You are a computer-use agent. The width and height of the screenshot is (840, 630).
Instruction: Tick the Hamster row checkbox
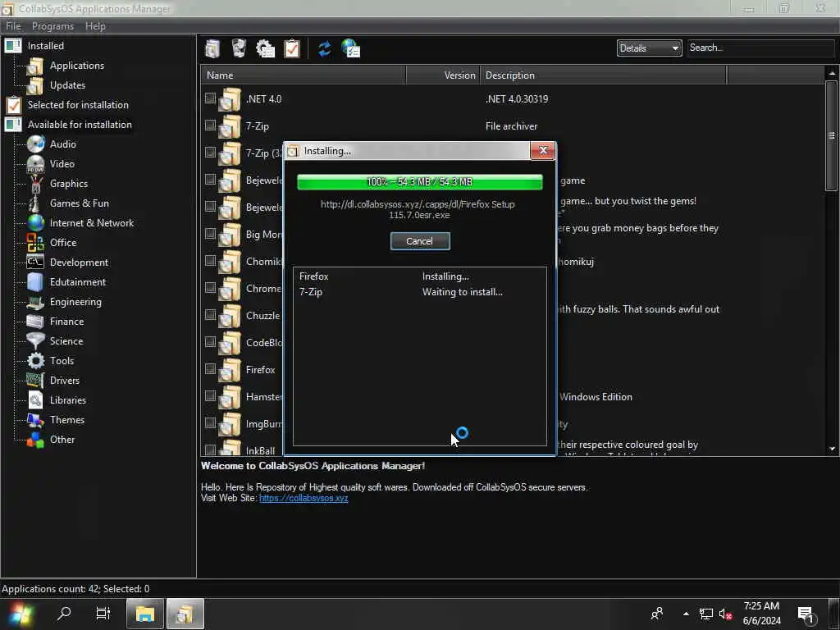[x=210, y=396]
